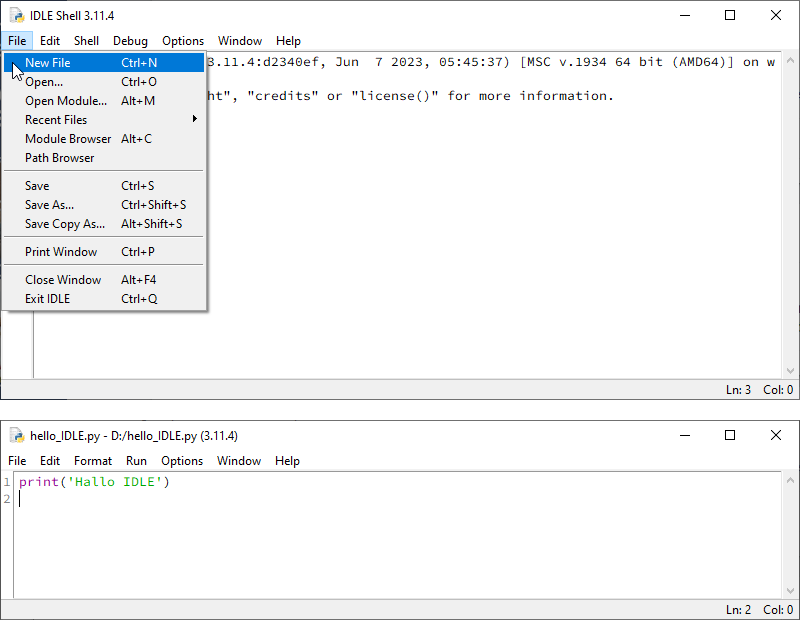Click line number 1 in editor gutter
Viewport: 800px width, 620px height.
point(7,482)
